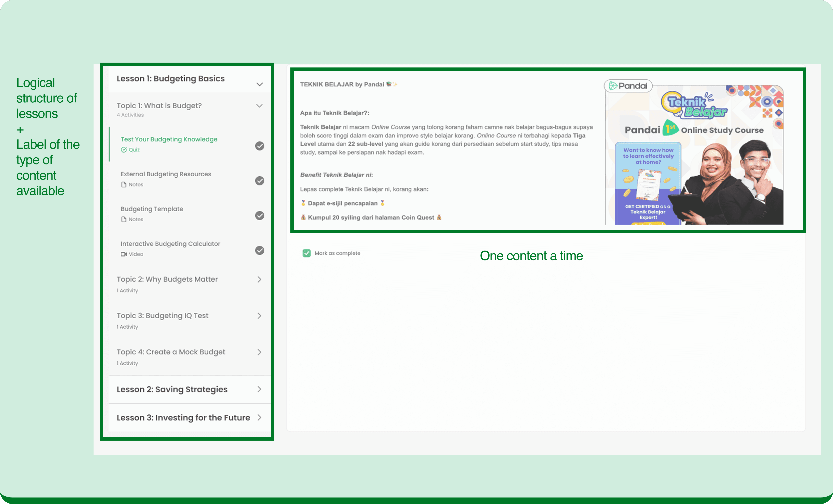
Task: Expand Topic 3: Budgeting IQ Test arrow
Action: pos(259,315)
